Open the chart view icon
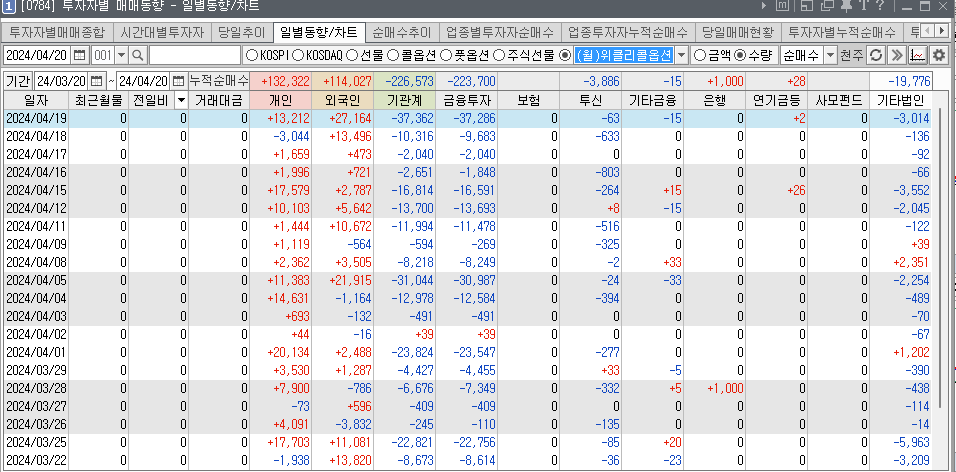 tap(917, 54)
